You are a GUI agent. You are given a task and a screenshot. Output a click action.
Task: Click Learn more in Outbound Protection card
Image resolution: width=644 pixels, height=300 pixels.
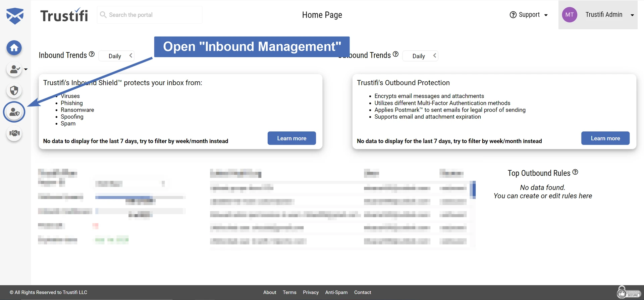point(605,138)
